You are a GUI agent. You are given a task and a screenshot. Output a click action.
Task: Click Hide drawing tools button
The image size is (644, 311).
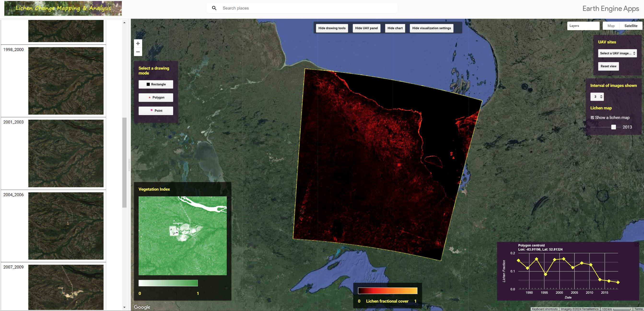click(332, 28)
